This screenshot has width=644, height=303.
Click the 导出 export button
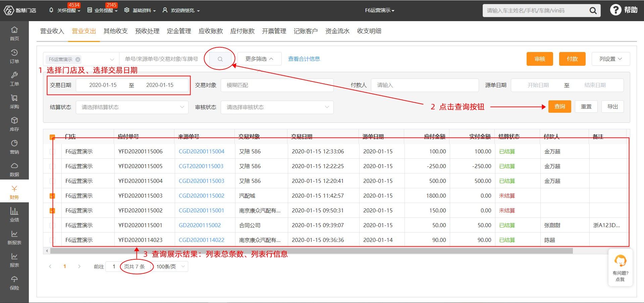coord(612,107)
